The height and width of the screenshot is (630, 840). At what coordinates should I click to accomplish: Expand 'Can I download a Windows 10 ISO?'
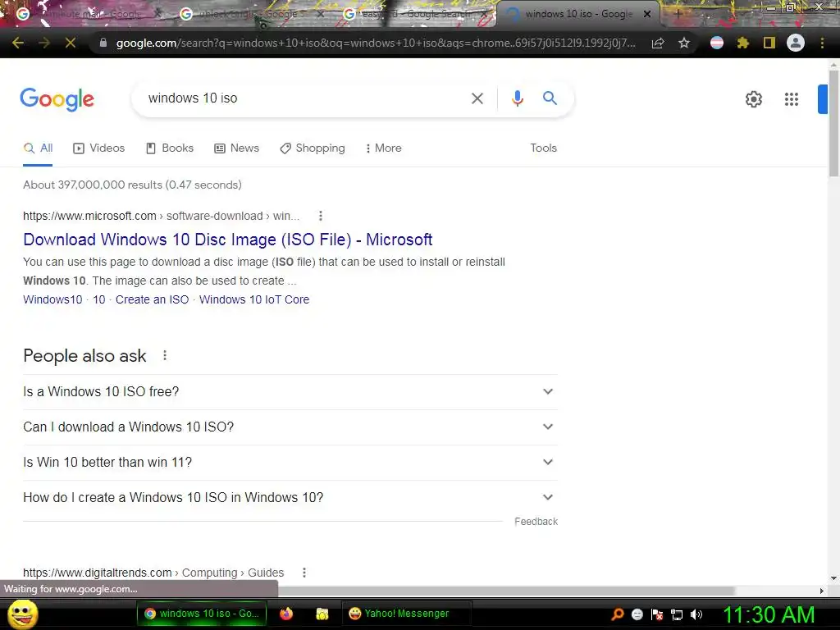click(x=290, y=427)
